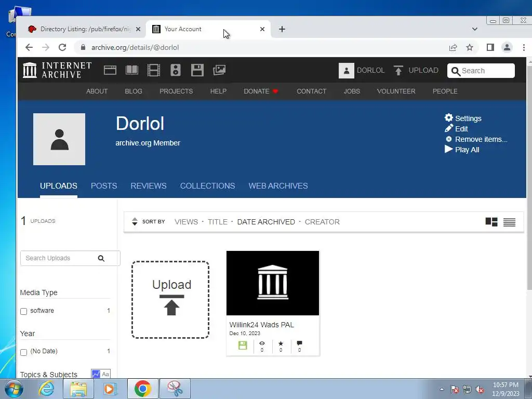This screenshot has height=399, width=532.
Task: Click the reviews comment icon on item
Action: tap(299, 343)
